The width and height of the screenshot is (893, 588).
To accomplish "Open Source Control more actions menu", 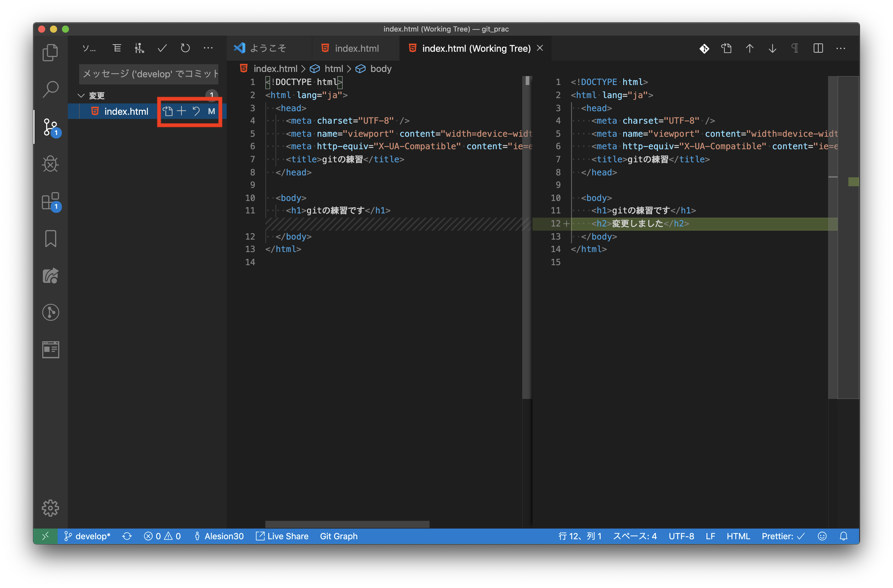I will [208, 48].
